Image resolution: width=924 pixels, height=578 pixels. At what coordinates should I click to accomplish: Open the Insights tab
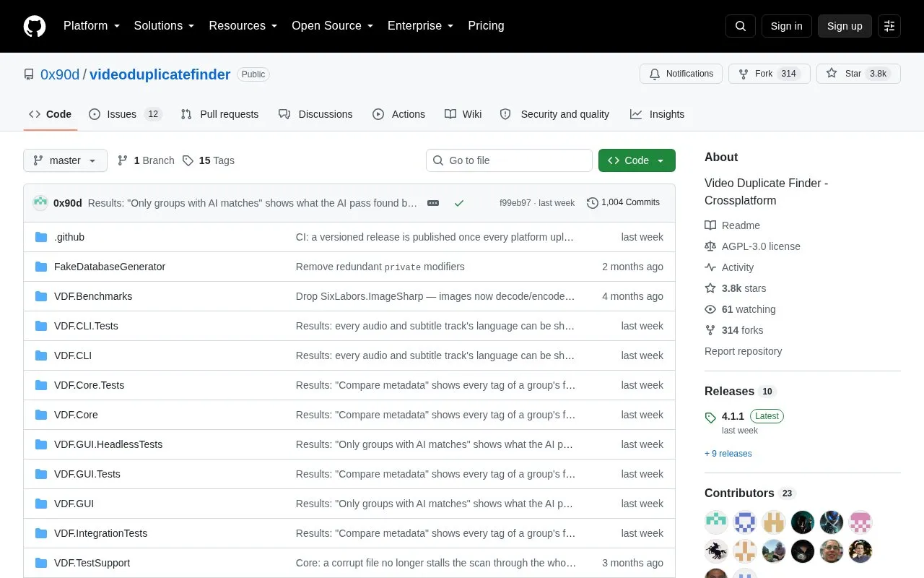657,114
